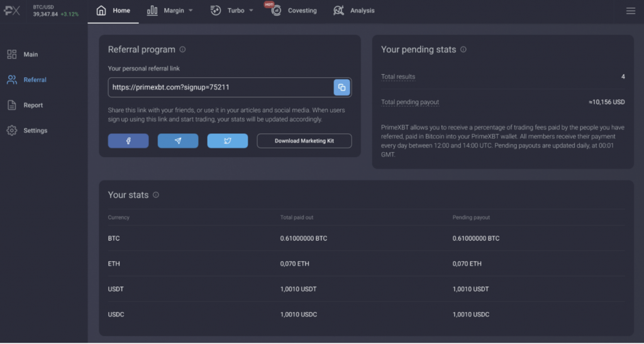Click the BTC/USD price ticker
Viewport: 644px width, 344px height.
[55, 11]
